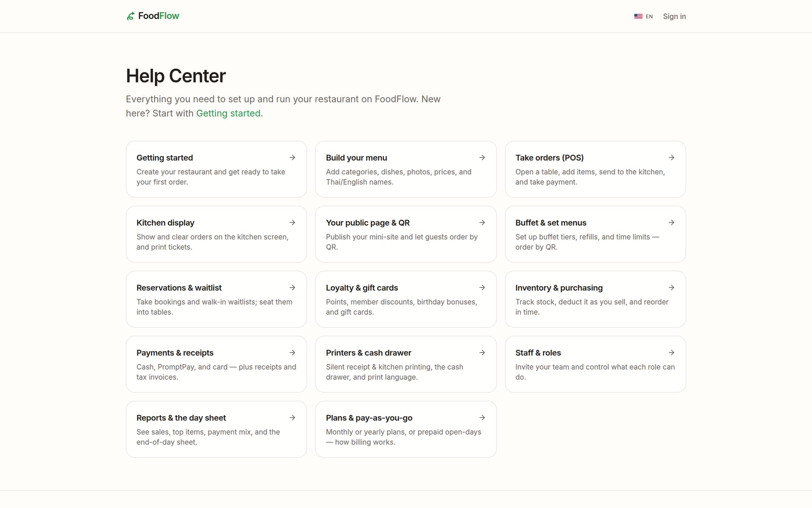Click the arrow on Build your menu card
Screen dimensions: 812x508
click(482, 157)
